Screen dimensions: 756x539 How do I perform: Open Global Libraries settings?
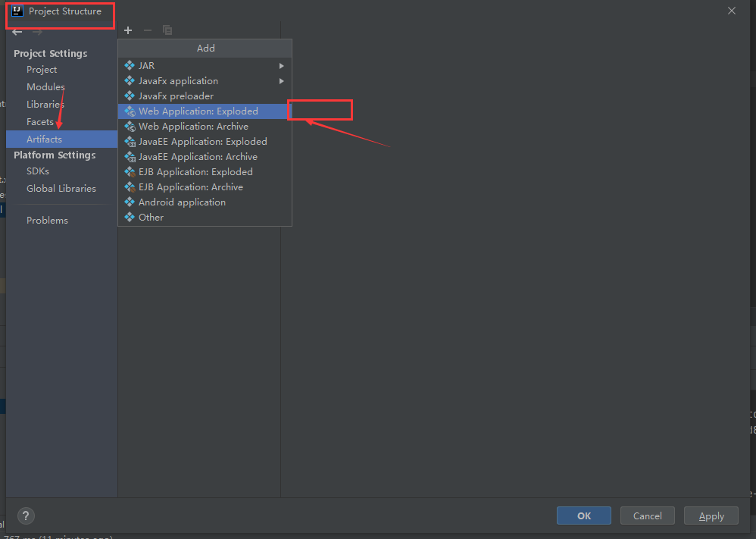[61, 188]
